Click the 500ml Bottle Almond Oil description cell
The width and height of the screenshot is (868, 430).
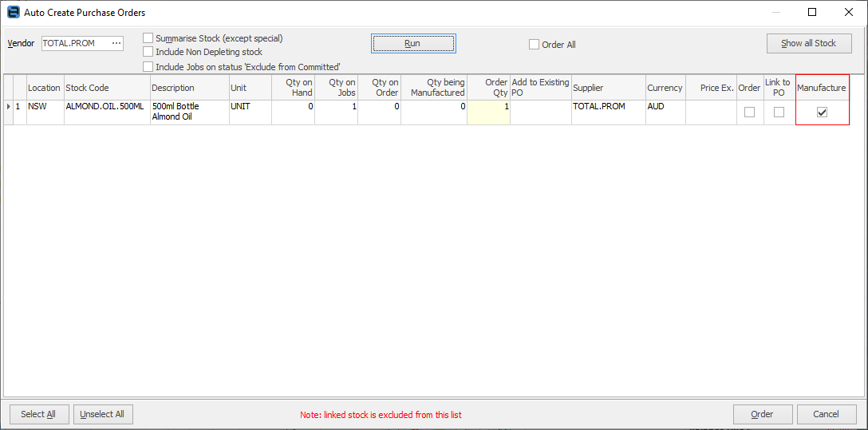(189, 112)
